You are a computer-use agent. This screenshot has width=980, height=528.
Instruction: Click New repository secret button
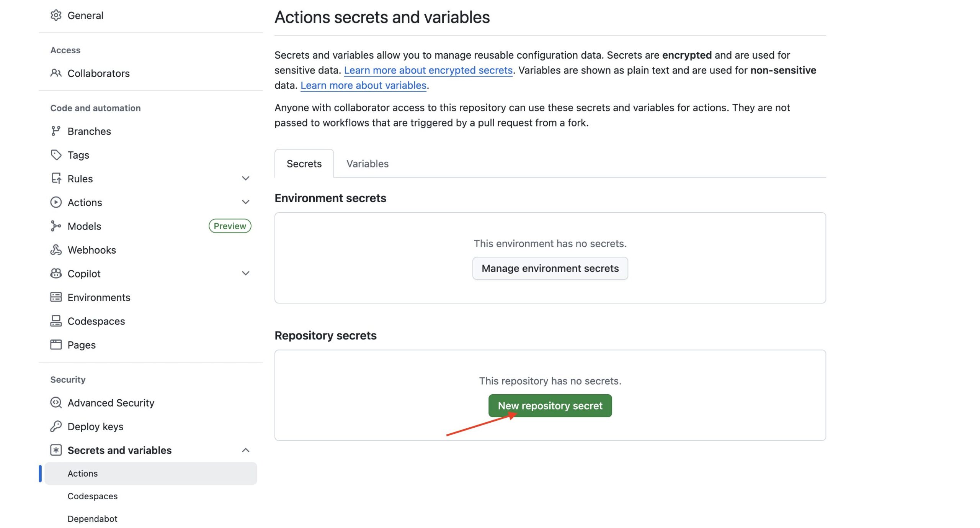pos(550,406)
